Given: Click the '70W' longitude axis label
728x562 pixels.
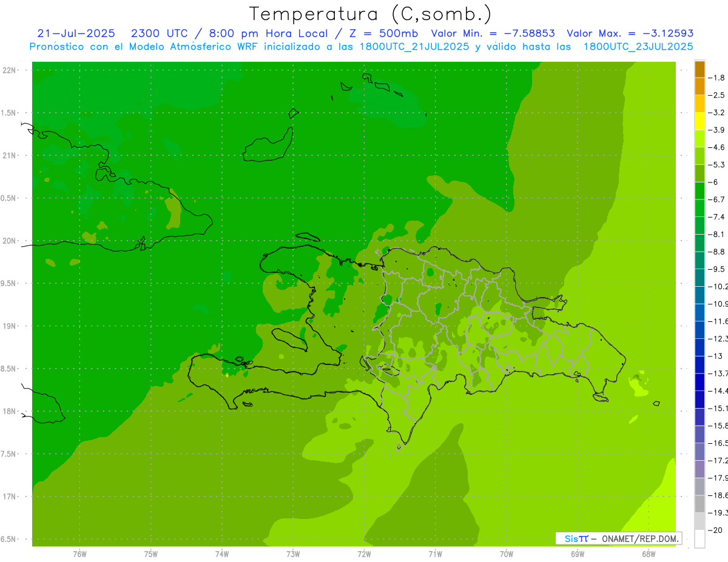Looking at the screenshot, I should pyautogui.click(x=506, y=554).
